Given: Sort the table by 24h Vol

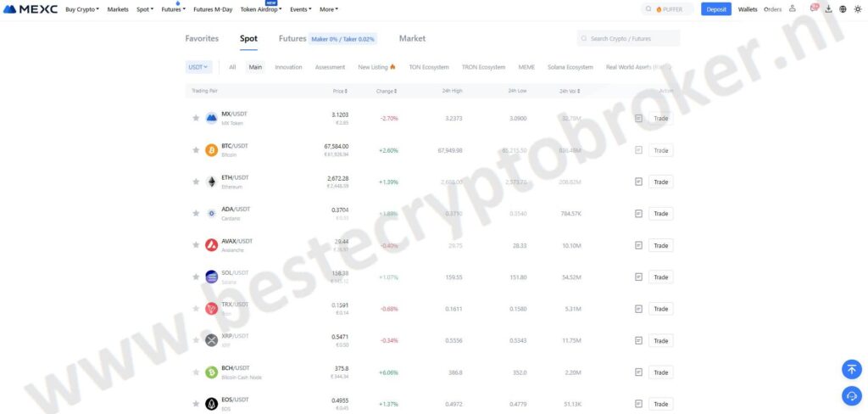Looking at the screenshot, I should (x=570, y=91).
